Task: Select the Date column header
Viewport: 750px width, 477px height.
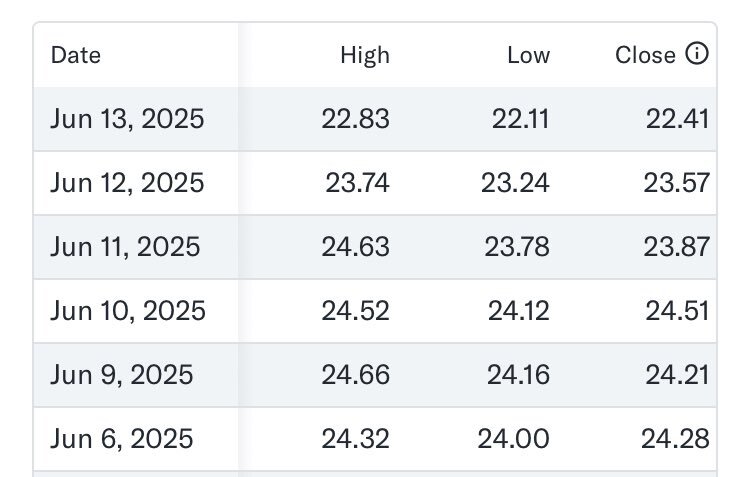Action: pyautogui.click(x=76, y=55)
